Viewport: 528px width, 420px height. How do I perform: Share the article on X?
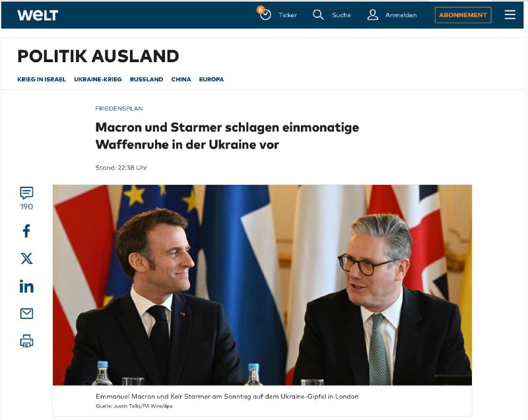click(26, 259)
